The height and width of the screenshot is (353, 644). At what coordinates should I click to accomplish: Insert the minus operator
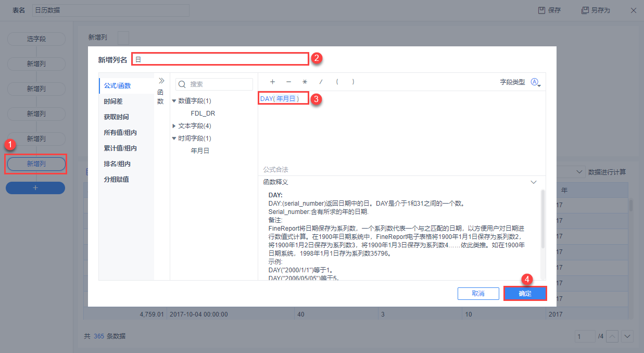point(288,82)
